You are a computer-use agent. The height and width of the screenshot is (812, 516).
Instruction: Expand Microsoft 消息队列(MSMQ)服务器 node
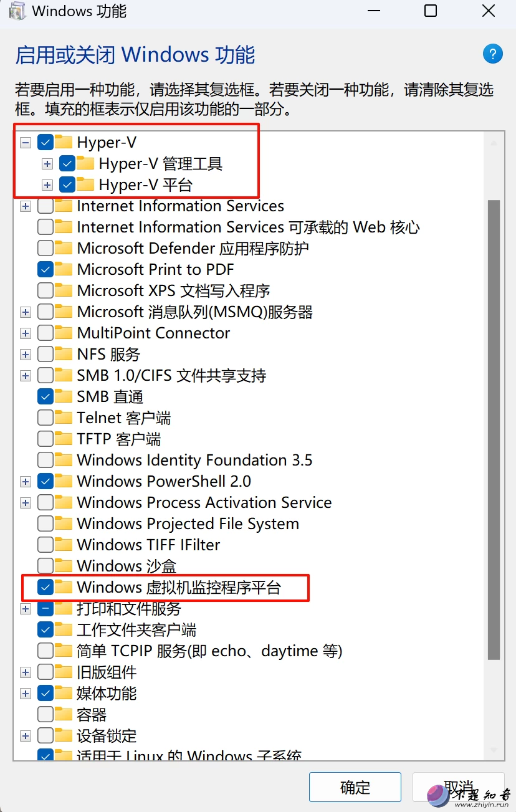point(26,312)
